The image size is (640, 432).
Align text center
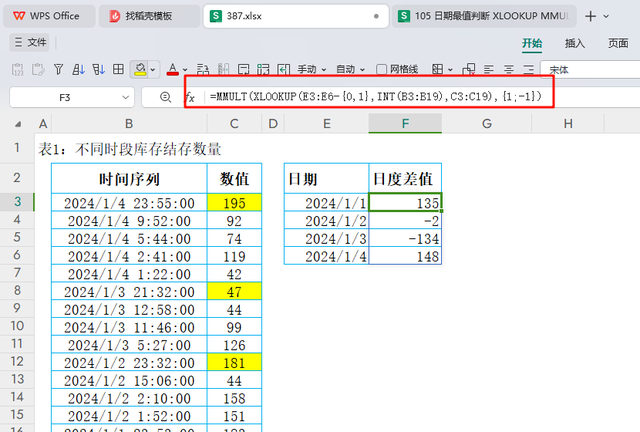point(509,69)
